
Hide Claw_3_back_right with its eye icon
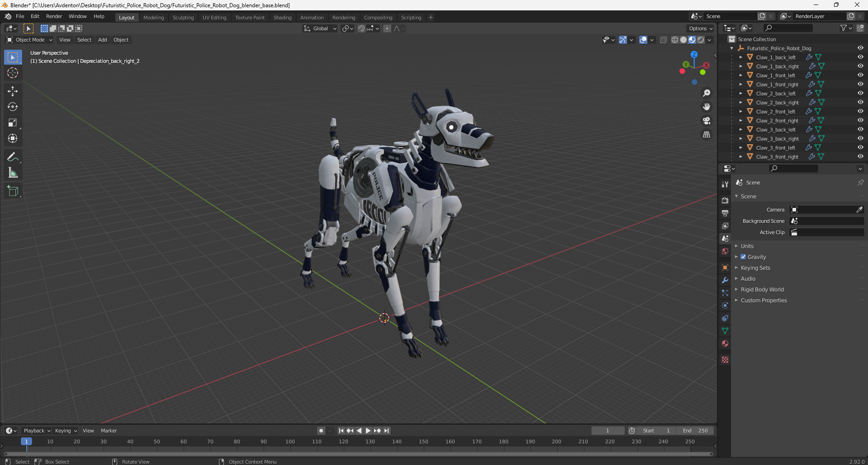click(x=860, y=138)
